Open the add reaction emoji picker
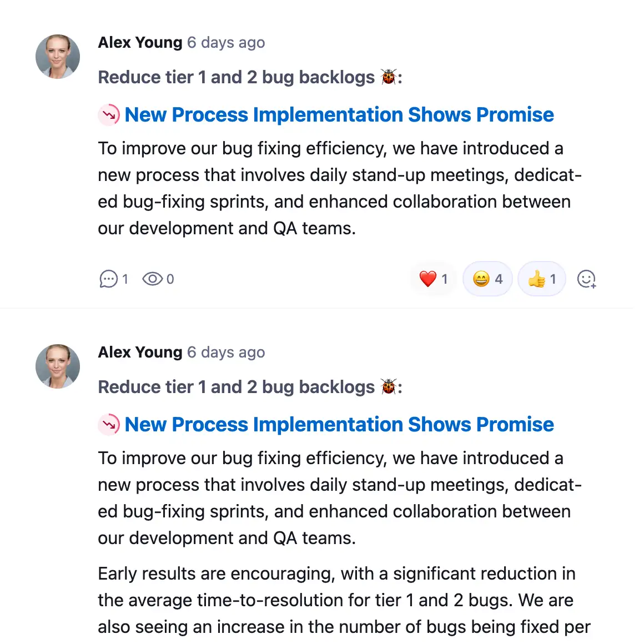The height and width of the screenshot is (644, 644). [586, 279]
